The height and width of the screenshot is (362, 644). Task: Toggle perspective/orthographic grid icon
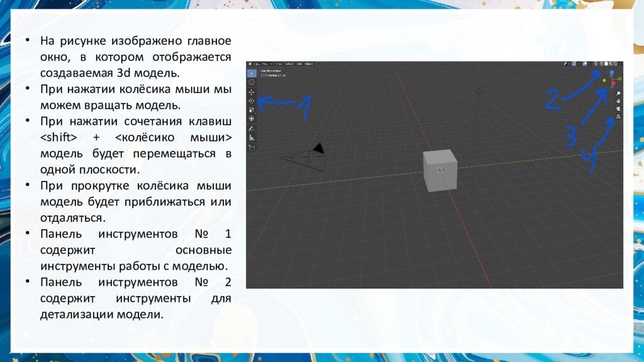tap(619, 116)
